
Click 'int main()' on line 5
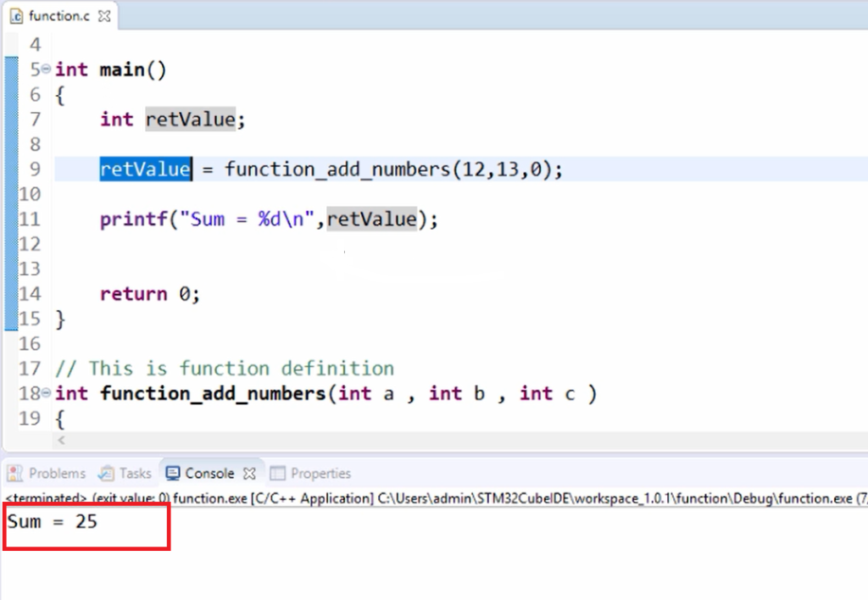(x=111, y=69)
